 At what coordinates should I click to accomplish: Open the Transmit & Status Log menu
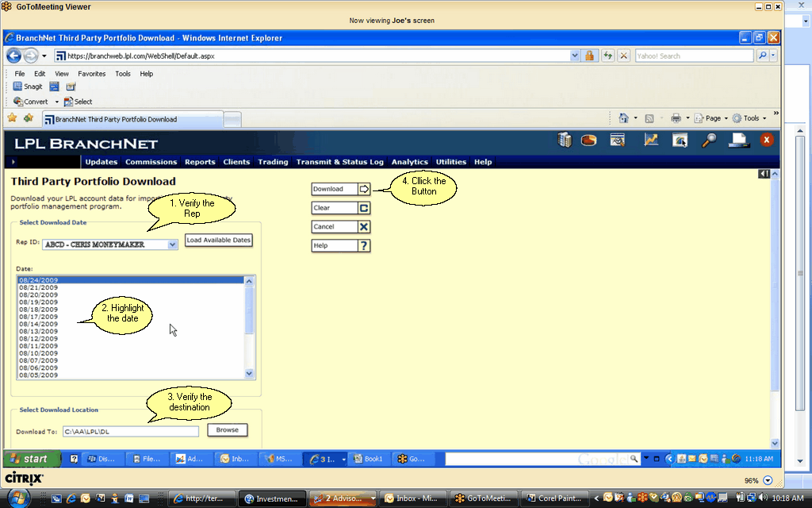point(339,162)
